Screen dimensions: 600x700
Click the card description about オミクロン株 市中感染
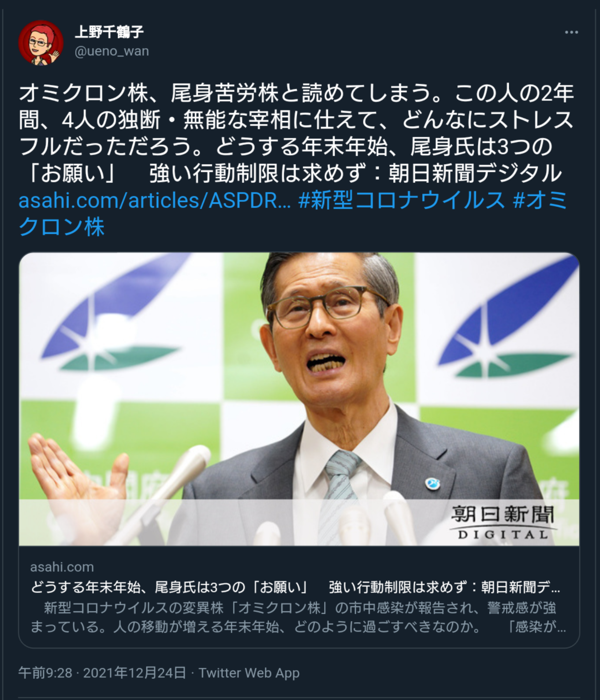pyautogui.click(x=298, y=617)
